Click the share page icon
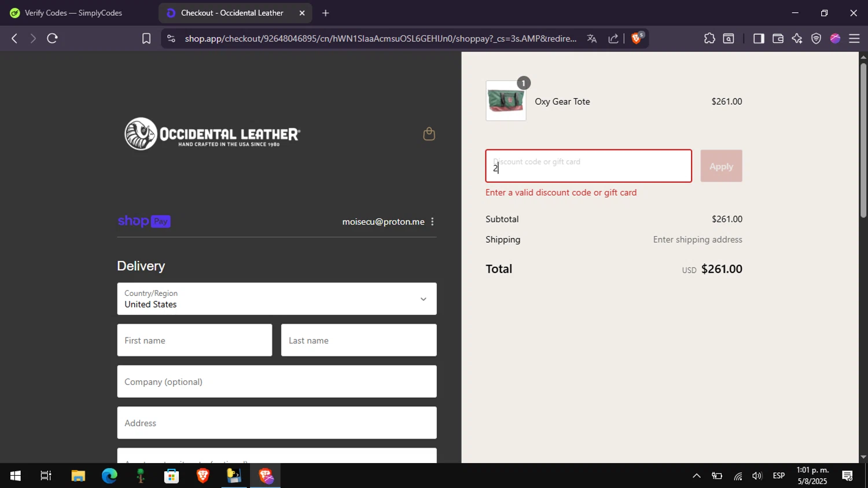This screenshot has height=488, width=868. [x=613, y=39]
